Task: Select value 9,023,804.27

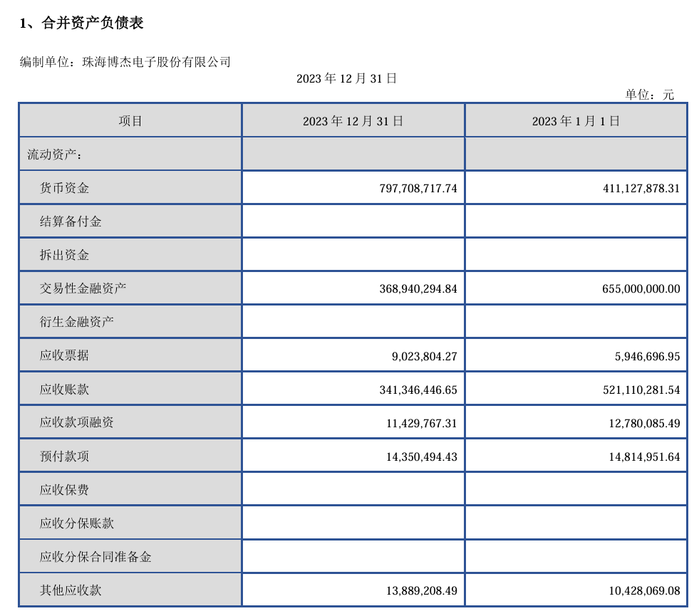Action: click(x=425, y=356)
